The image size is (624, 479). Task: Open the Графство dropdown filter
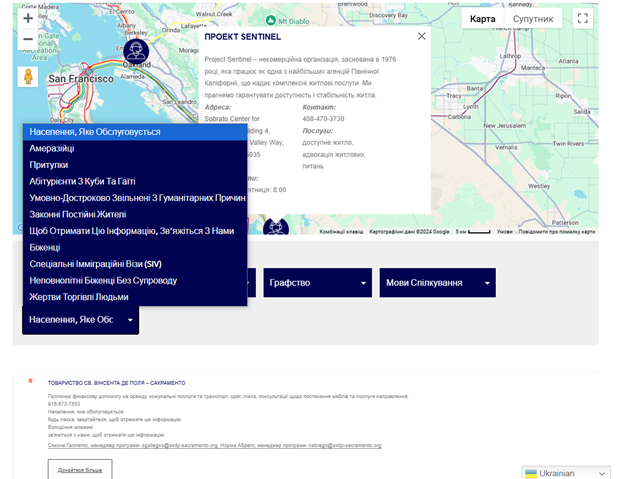(318, 282)
